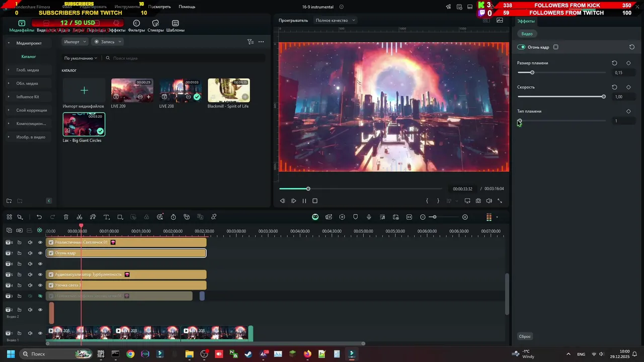Select the Каталог folder
Viewport: 644px width, 362px height.
coord(29,57)
